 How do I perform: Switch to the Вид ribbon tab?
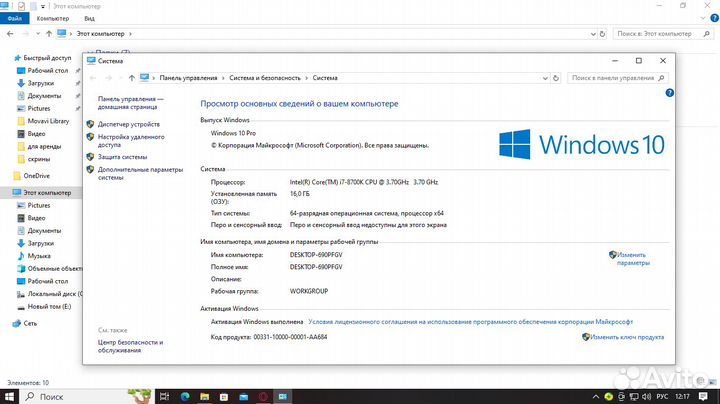coord(89,18)
